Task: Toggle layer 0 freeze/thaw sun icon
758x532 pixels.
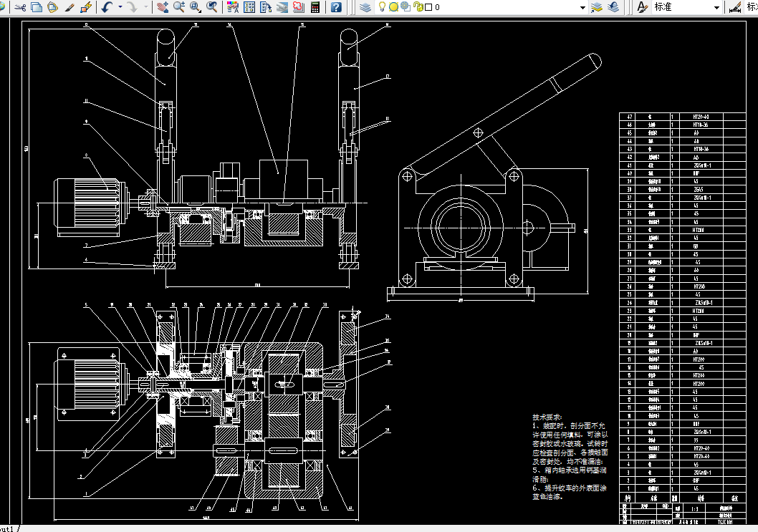Action: tap(393, 6)
